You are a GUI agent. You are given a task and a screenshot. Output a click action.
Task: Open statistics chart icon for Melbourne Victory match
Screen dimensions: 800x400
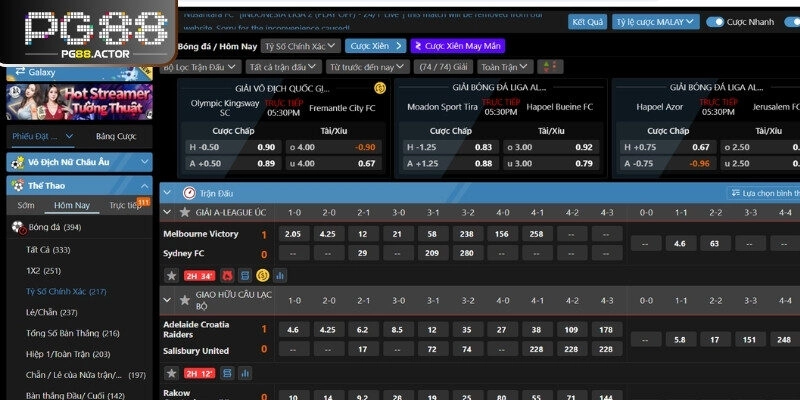[280, 275]
